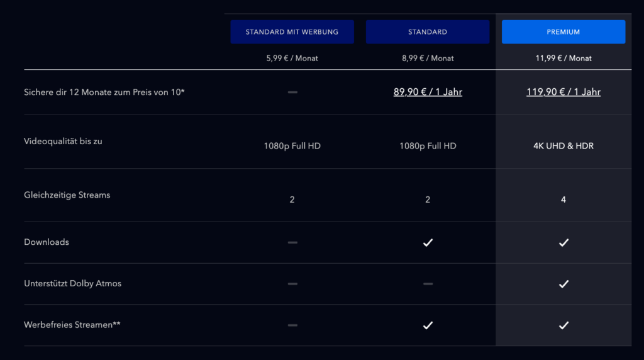Click the Werbefreies Streamen dash under Standard mit Werbung
644x360 pixels.
pyautogui.click(x=292, y=325)
